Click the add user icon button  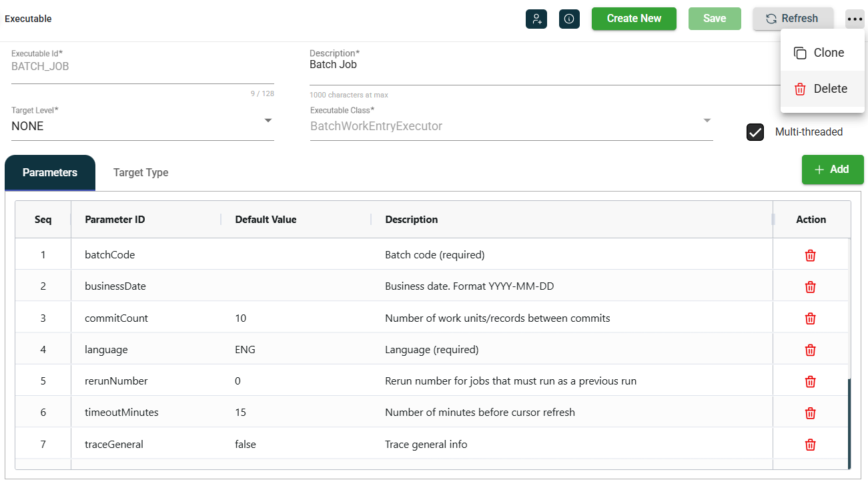[x=536, y=19]
